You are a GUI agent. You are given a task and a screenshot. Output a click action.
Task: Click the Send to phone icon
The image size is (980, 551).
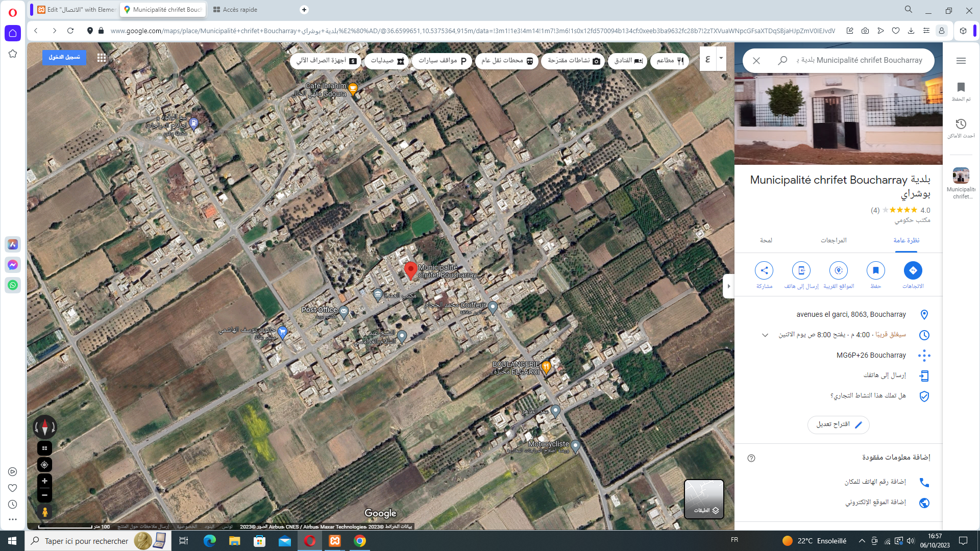tap(801, 270)
